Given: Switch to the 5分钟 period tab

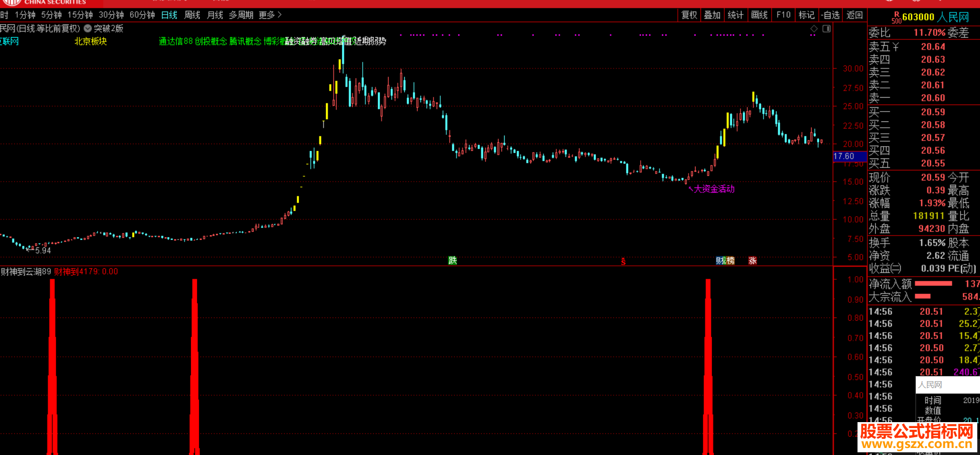Looking at the screenshot, I should click(52, 15).
